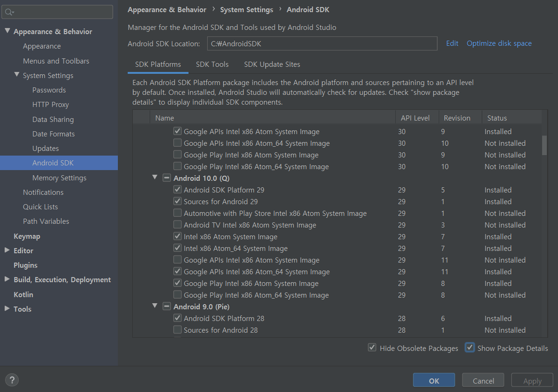
Task: Click the Cancel button
Action: pos(483,381)
